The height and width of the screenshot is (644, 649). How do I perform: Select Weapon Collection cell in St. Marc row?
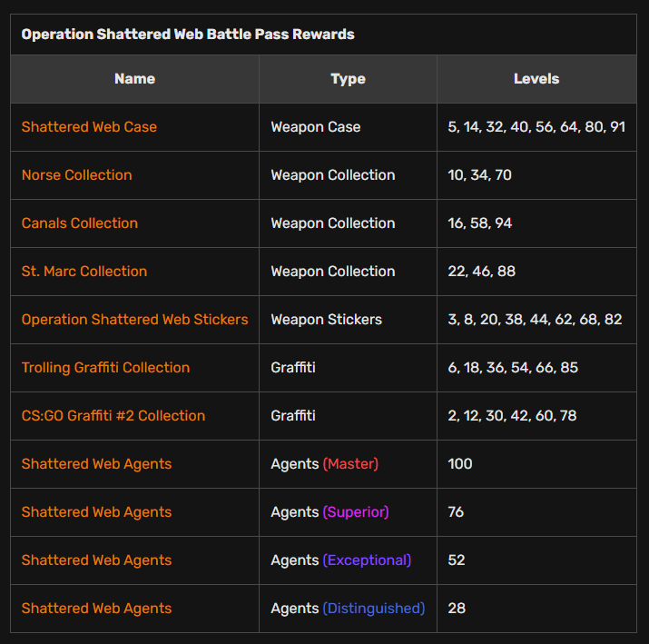(x=348, y=272)
